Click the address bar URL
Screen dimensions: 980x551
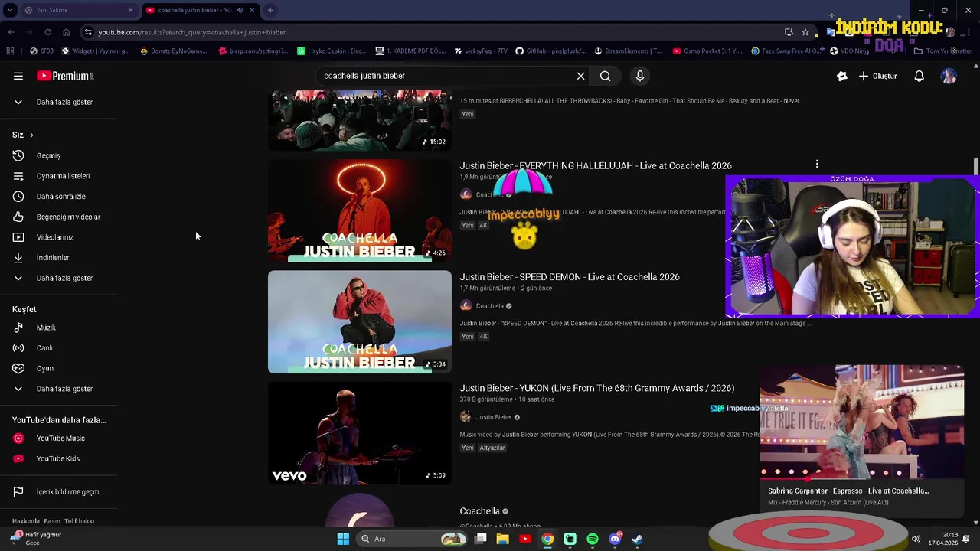[191, 32]
